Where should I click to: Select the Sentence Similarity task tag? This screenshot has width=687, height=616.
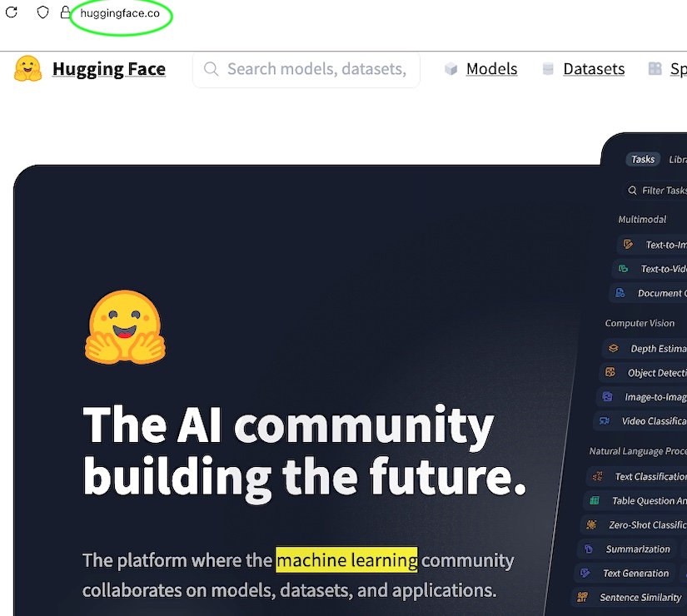pos(630,597)
